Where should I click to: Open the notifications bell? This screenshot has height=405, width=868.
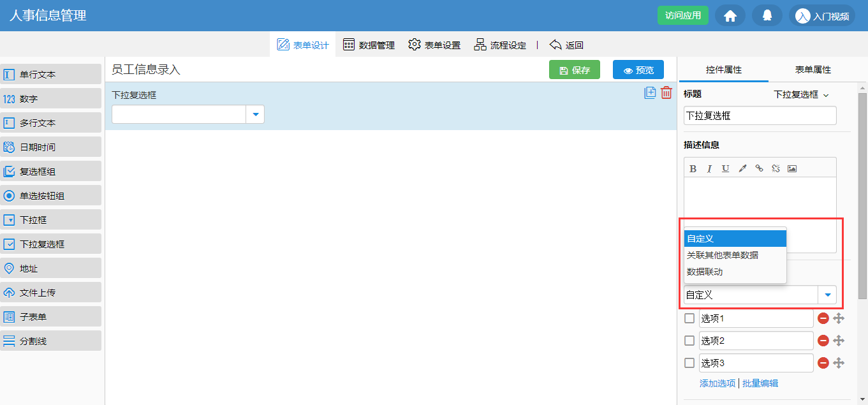(x=767, y=16)
